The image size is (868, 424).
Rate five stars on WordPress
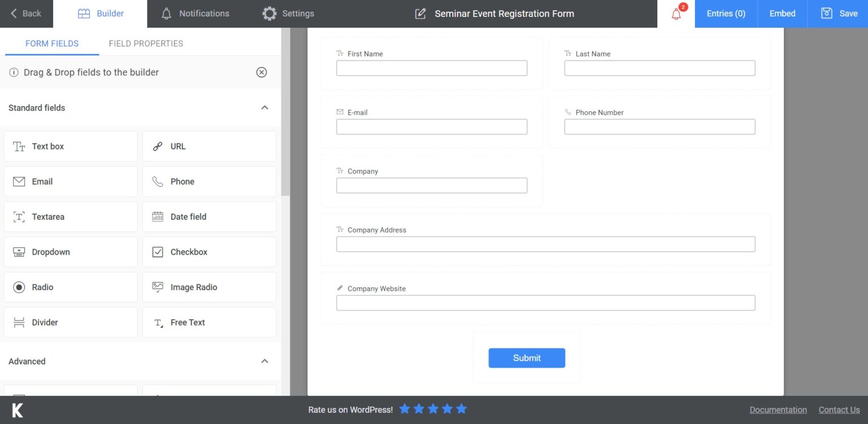coord(462,409)
